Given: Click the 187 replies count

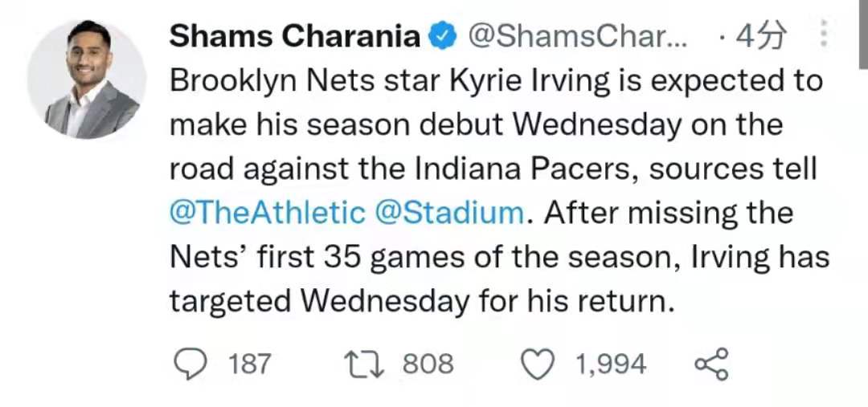Looking at the screenshot, I should [250, 364].
